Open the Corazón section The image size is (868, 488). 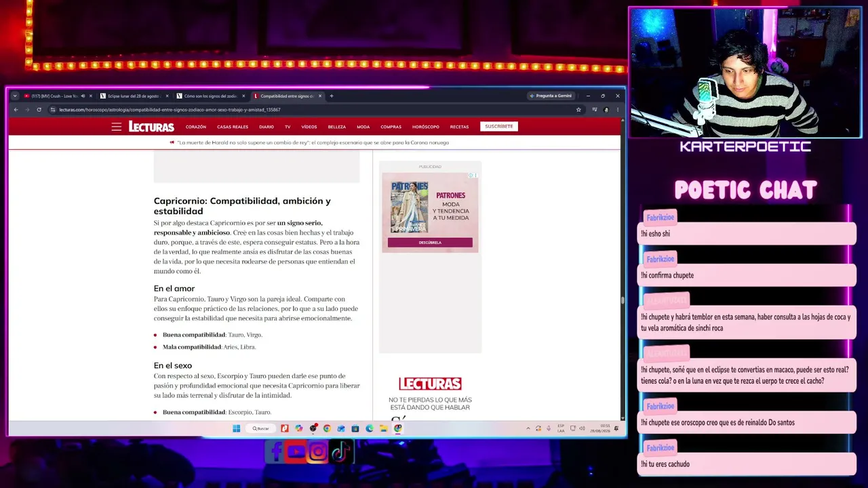[x=196, y=127]
